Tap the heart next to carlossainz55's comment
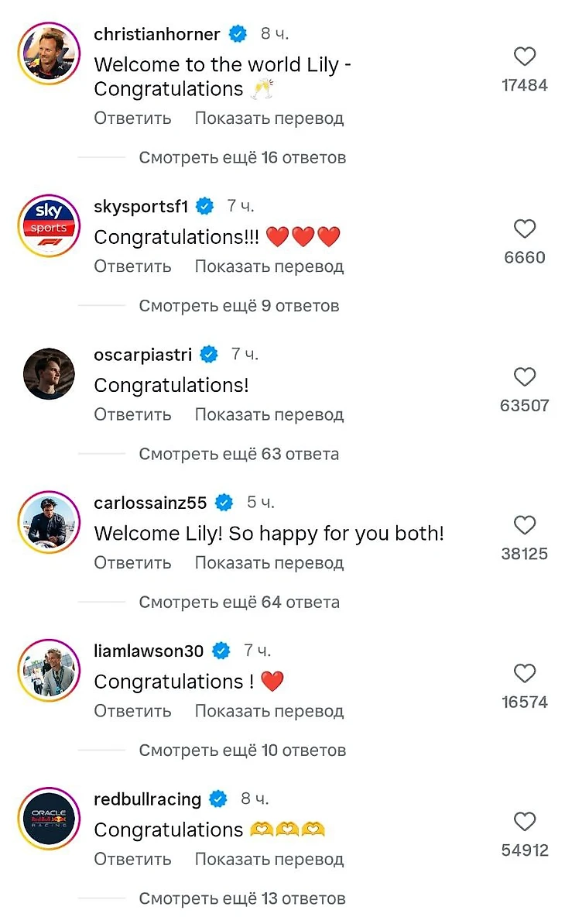The image size is (565, 924). pos(524,525)
